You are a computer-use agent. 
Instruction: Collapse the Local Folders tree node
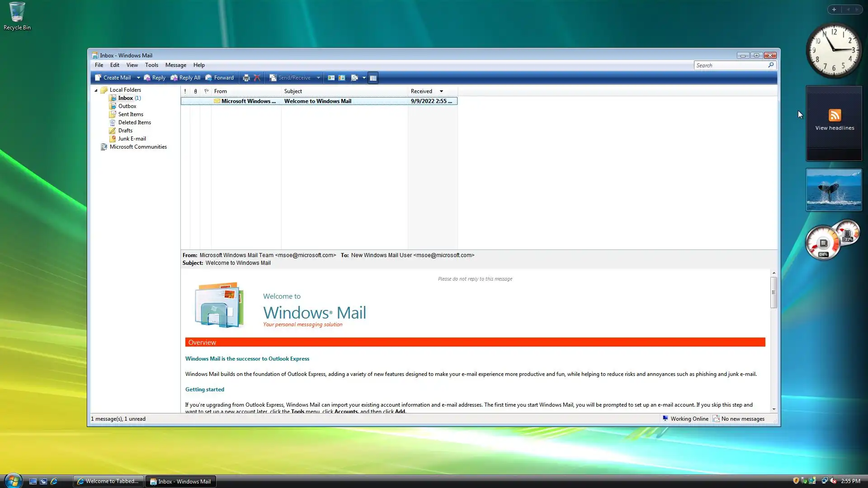pyautogui.click(x=96, y=90)
